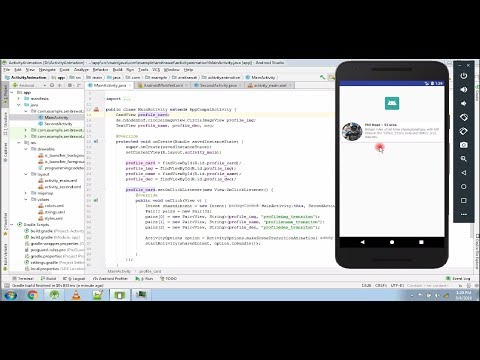Image resolution: width=480 pixels, height=360 pixels.
Task: Click the emulator rotate right icon
Action: pyautogui.click(x=463, y=131)
